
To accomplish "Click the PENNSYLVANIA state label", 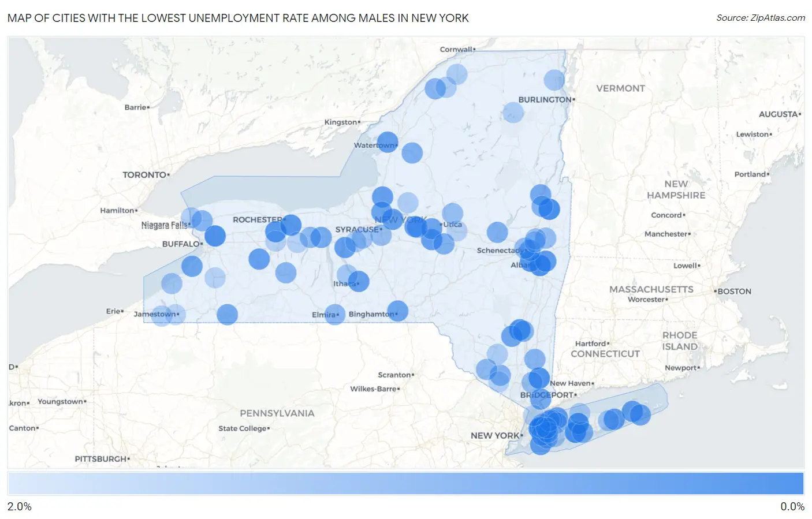I will click(277, 413).
